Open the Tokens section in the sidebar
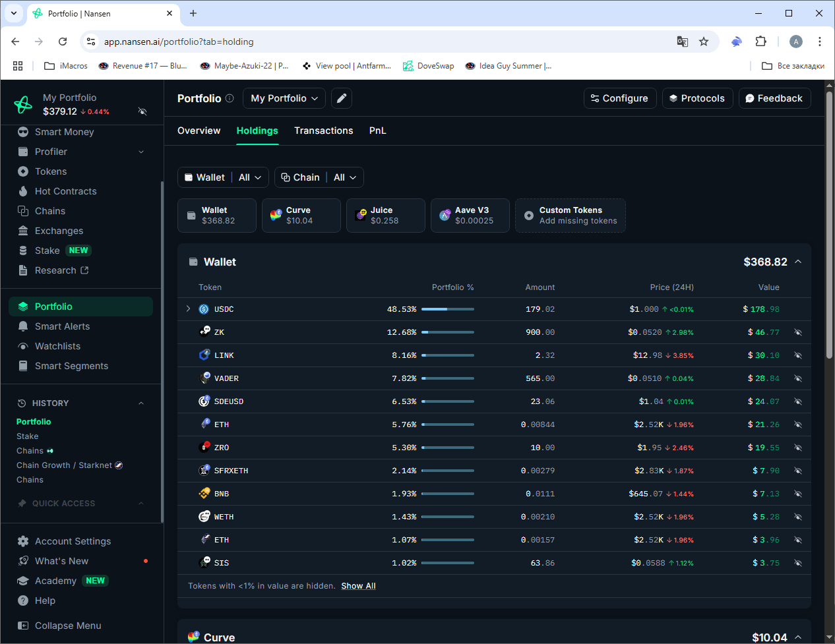The width and height of the screenshot is (835, 644). (51, 171)
